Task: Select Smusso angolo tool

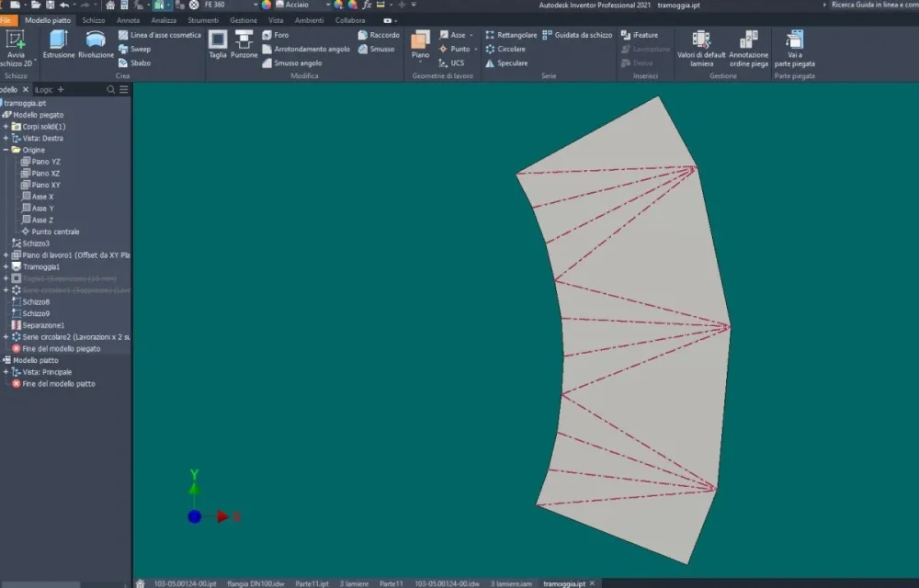Action: click(292, 63)
